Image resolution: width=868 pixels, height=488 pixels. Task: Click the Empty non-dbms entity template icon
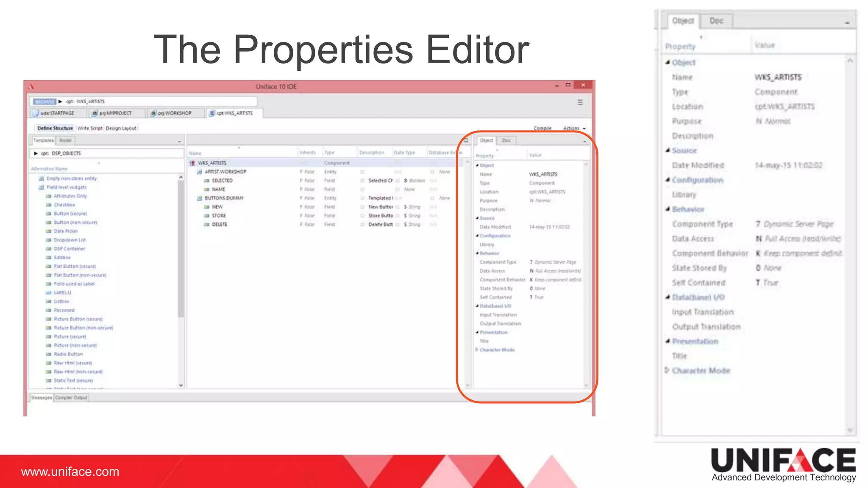click(x=42, y=178)
